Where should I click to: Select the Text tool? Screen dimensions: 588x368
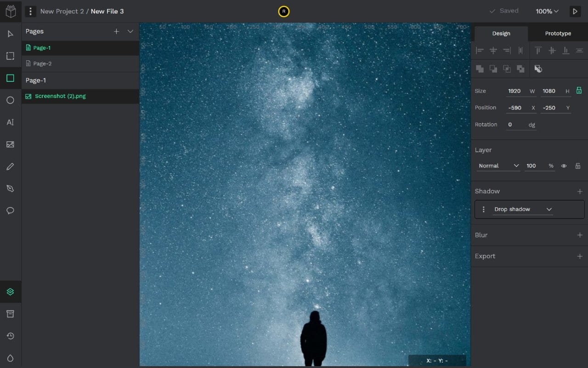click(10, 122)
